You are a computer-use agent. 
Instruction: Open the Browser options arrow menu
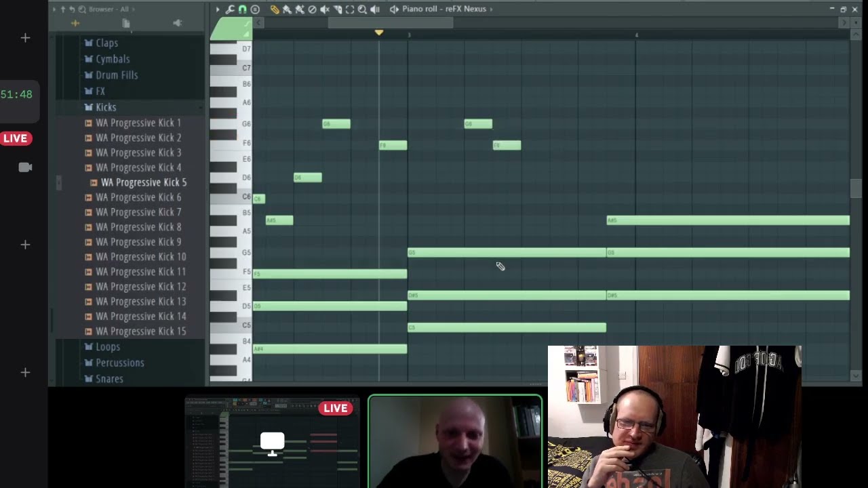(x=55, y=9)
